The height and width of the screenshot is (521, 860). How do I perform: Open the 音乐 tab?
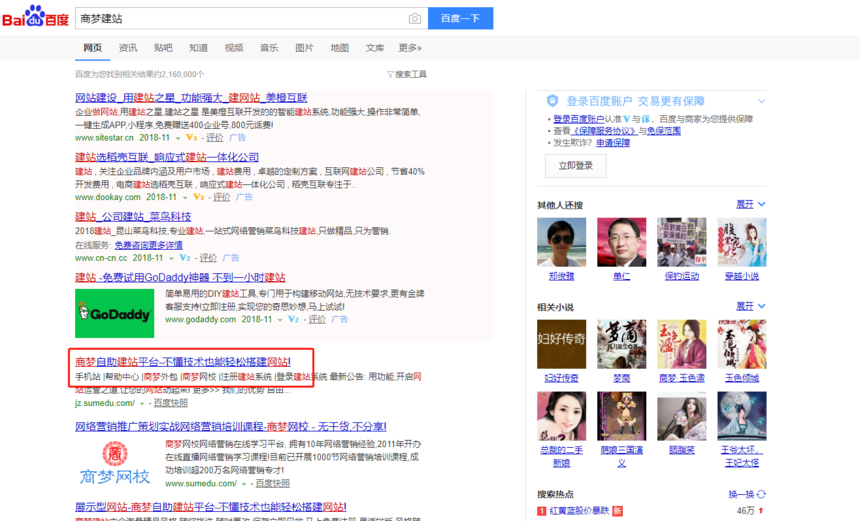tap(269, 48)
